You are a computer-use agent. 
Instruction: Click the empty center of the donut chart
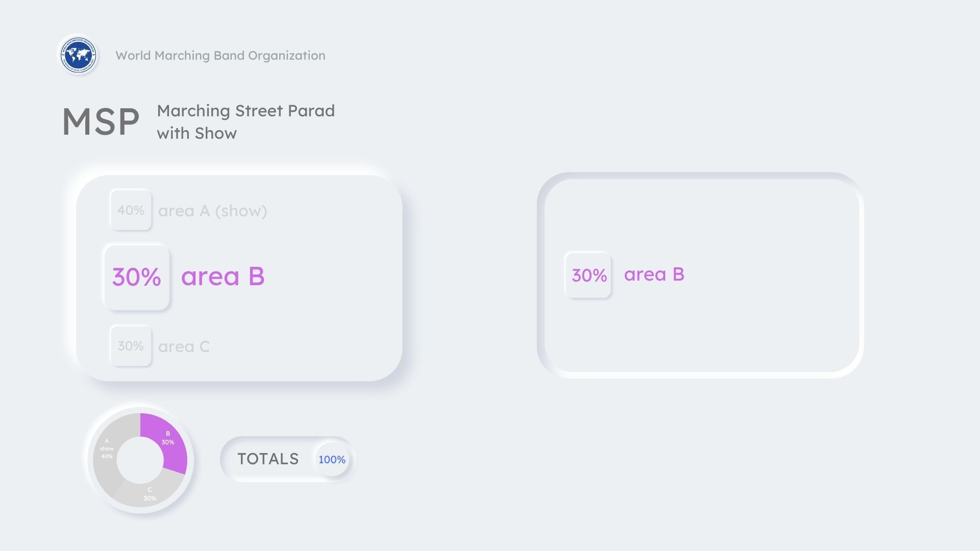(x=140, y=460)
